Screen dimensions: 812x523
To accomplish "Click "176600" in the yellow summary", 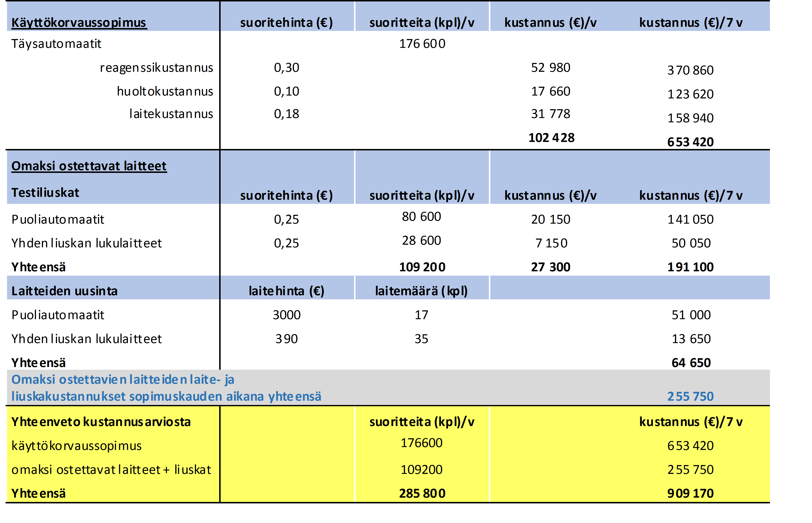I will click(x=421, y=443).
